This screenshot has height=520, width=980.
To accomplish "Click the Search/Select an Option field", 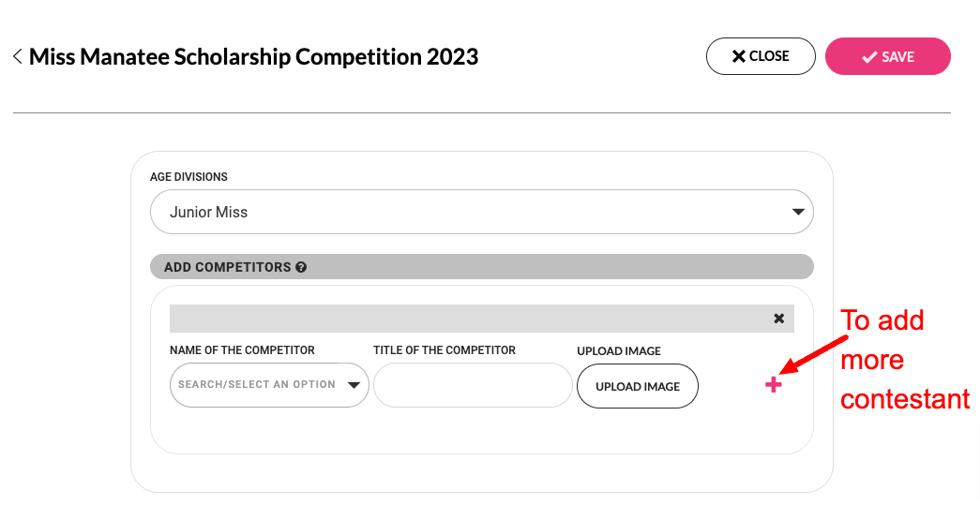I will [256, 385].
